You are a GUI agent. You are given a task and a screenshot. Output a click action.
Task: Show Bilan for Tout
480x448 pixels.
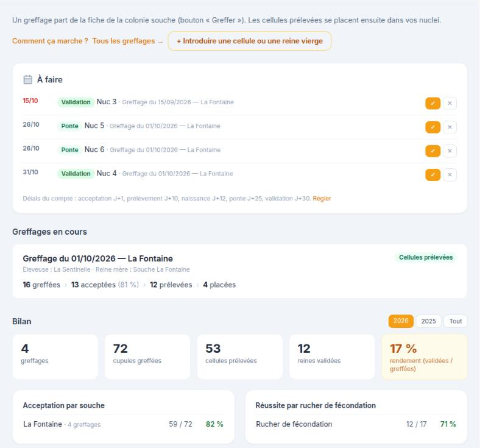point(455,321)
